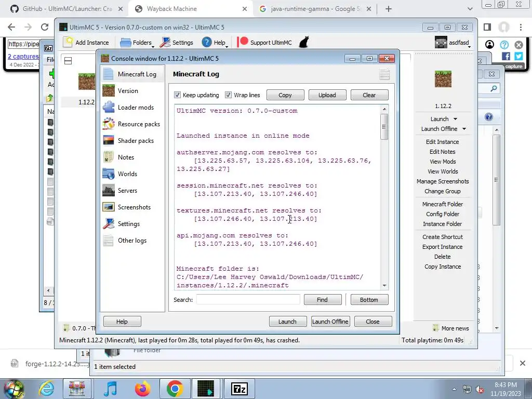Open the Notes icon in sidebar
The width and height of the screenshot is (532, 399).
click(108, 157)
